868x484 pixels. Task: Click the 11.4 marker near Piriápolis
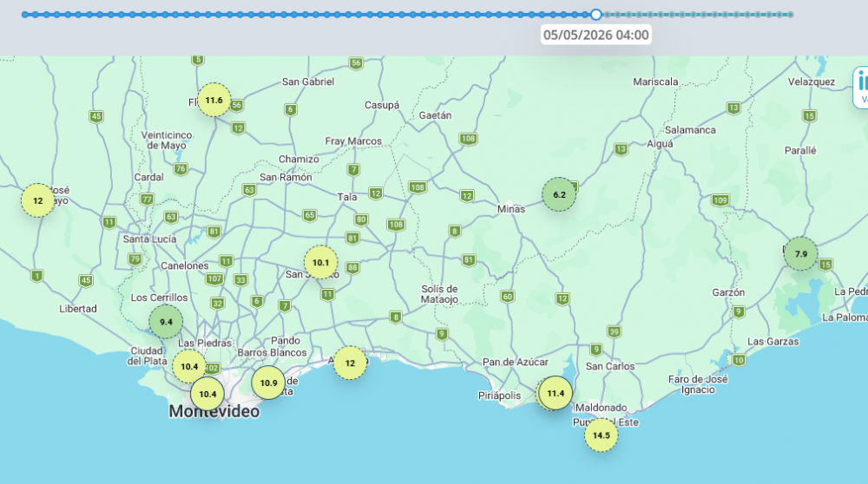(x=556, y=393)
